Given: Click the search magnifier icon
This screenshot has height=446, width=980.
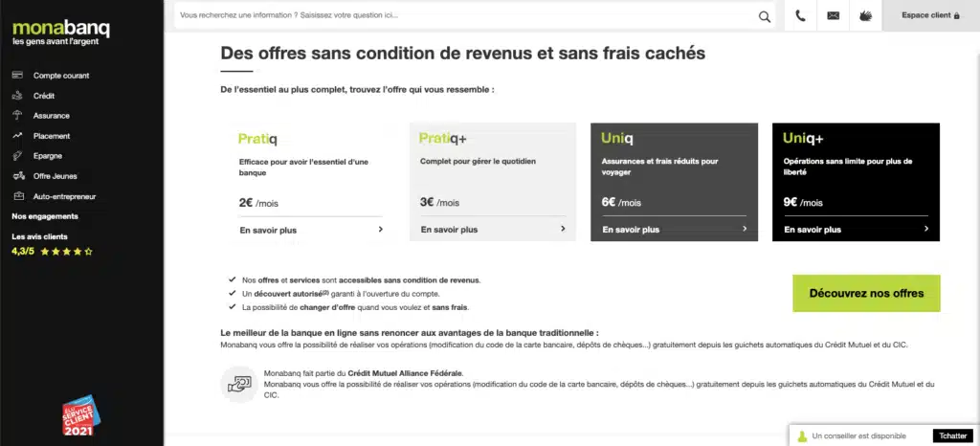Looking at the screenshot, I should click(x=764, y=15).
